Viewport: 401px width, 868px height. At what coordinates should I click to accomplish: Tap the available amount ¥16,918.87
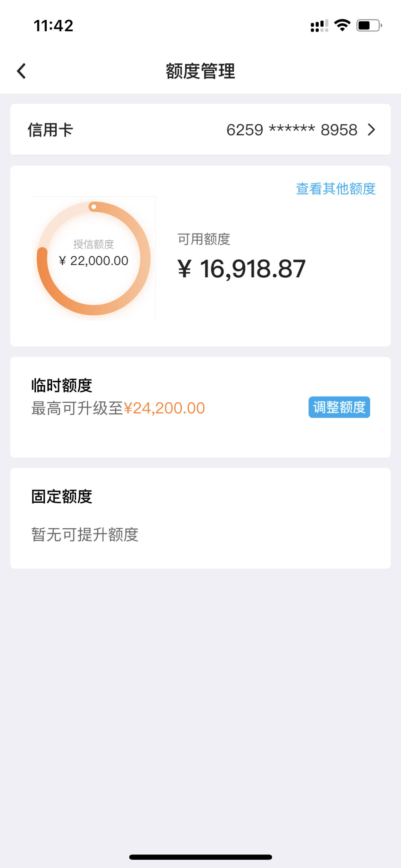click(242, 269)
